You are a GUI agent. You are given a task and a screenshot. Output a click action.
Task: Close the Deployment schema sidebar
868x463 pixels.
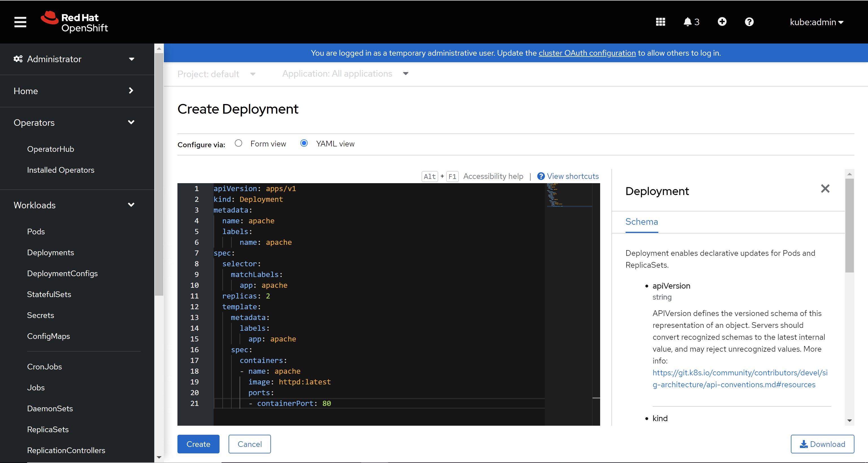(x=825, y=189)
